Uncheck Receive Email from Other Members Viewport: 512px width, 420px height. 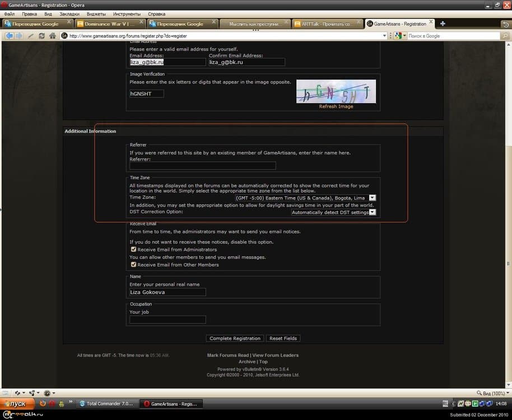coord(133,265)
